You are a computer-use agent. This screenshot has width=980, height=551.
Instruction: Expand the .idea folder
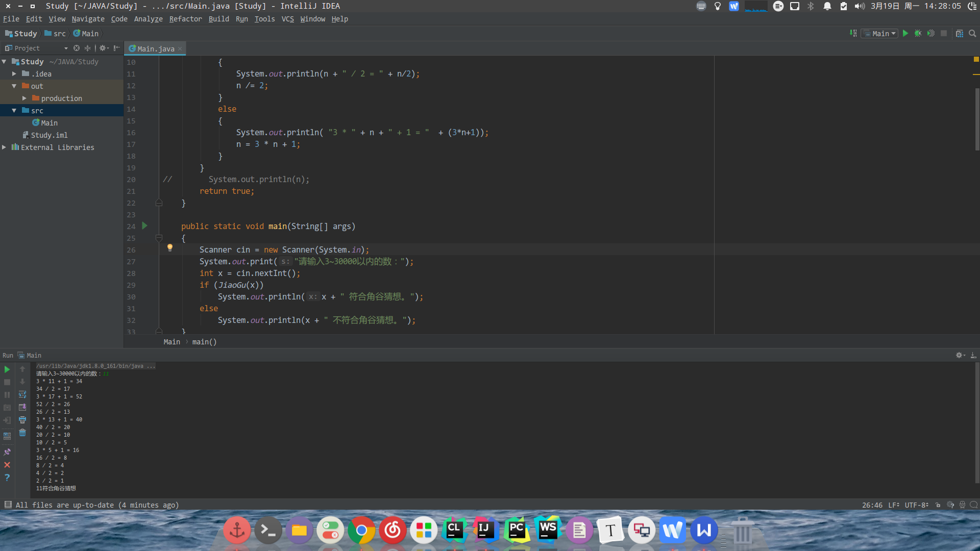tap(14, 74)
